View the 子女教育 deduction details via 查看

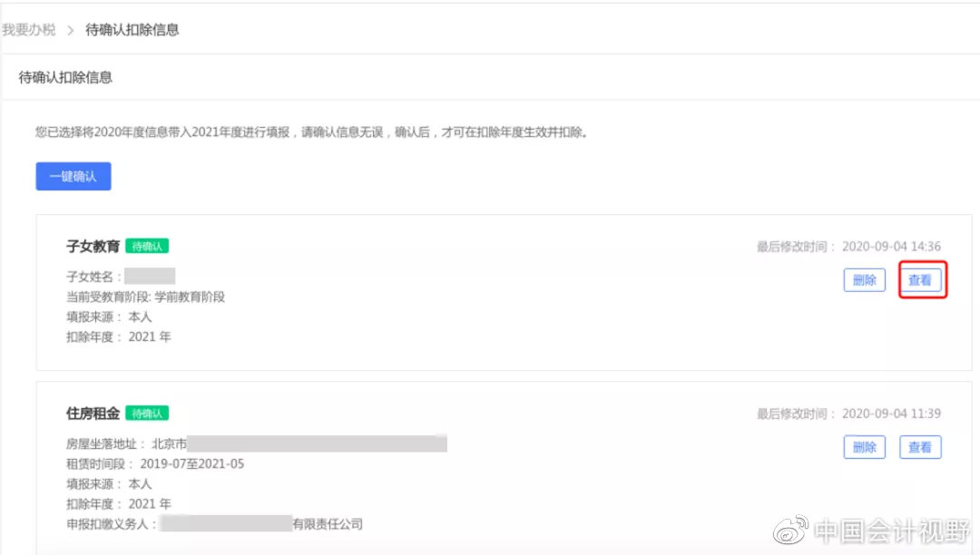coord(919,279)
